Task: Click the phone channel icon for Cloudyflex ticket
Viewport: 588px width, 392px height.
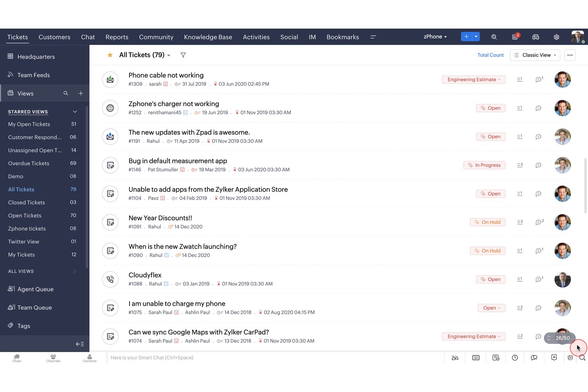Action: click(x=110, y=280)
